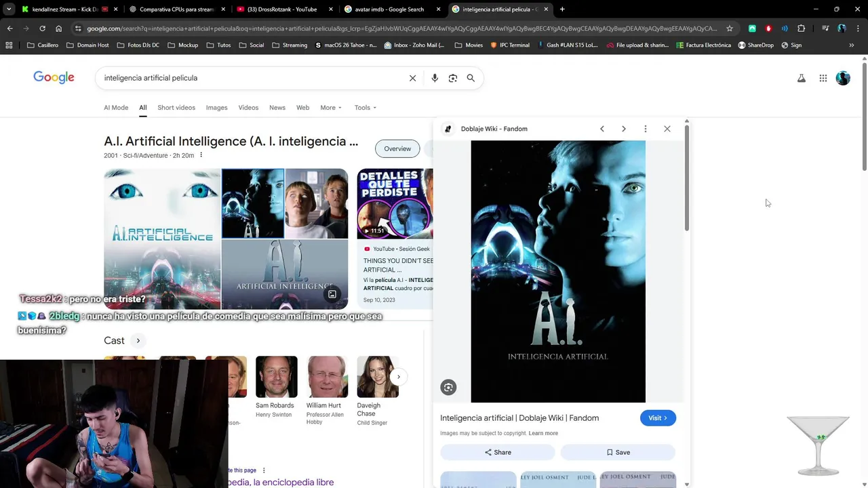Submit search with the magnifying glass icon

click(x=471, y=78)
